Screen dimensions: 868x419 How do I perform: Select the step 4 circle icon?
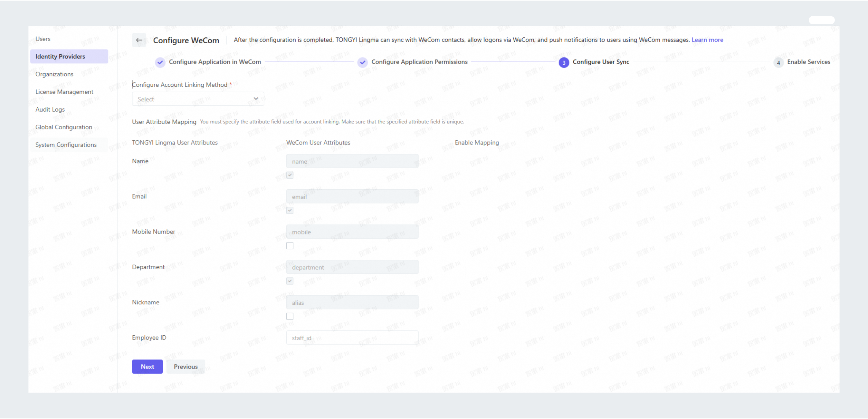tap(778, 62)
